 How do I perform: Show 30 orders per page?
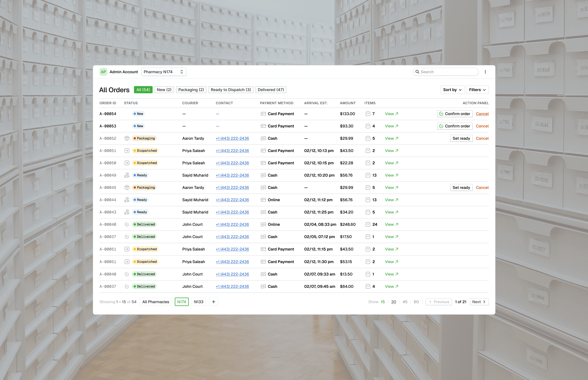pos(394,302)
